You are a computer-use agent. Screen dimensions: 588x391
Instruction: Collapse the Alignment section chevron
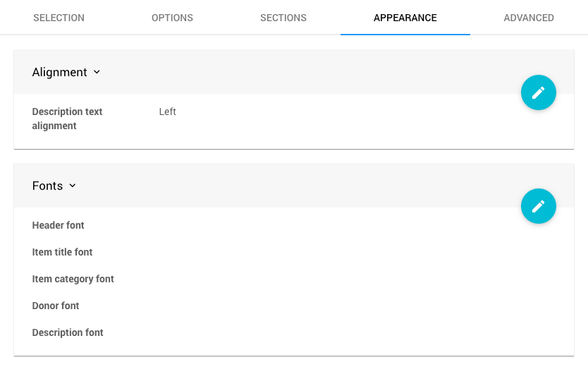tap(97, 72)
